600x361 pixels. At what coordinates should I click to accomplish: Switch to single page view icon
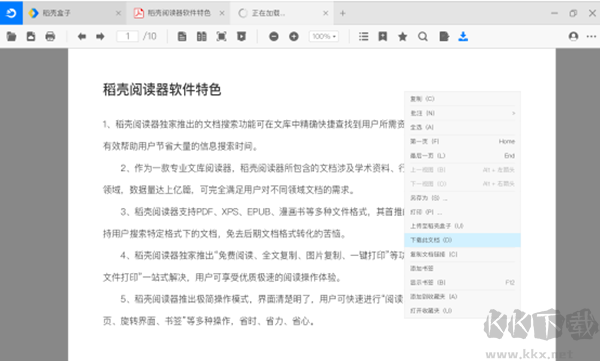pyautogui.click(x=182, y=36)
